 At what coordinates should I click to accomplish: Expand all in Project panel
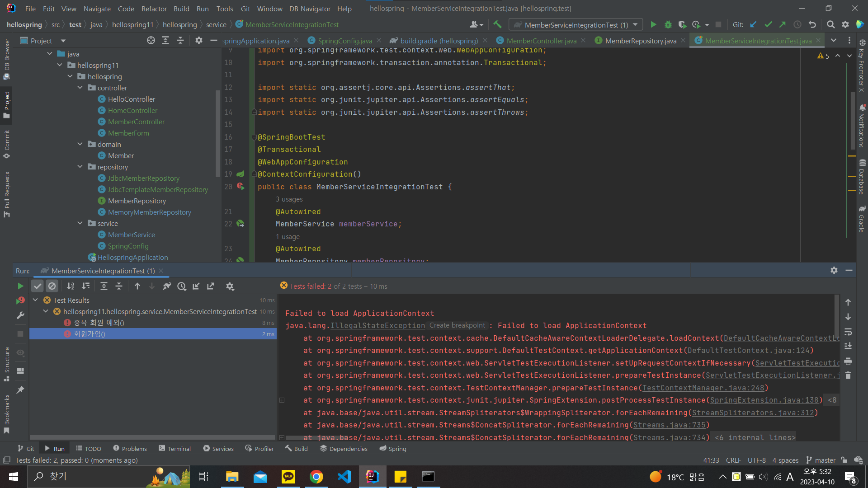click(165, 41)
